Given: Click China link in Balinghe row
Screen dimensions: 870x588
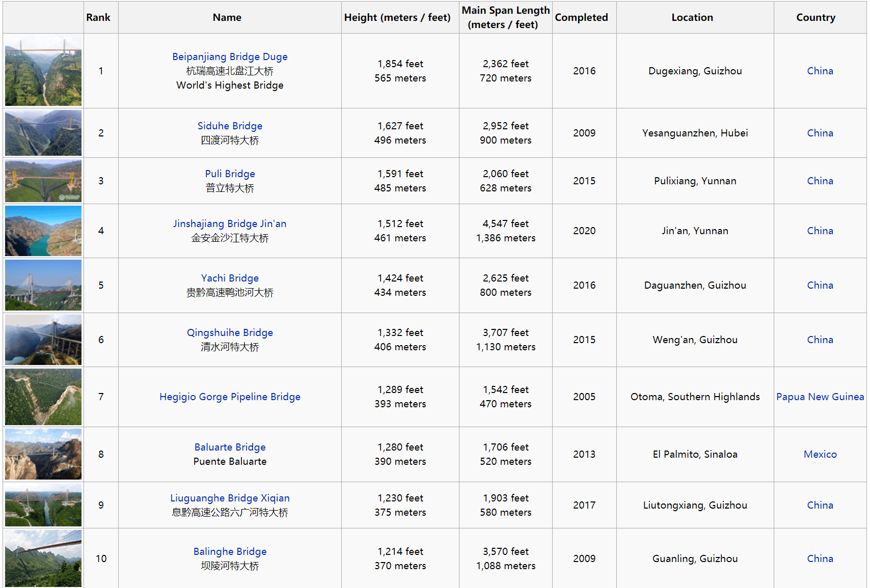Looking at the screenshot, I should (x=820, y=558).
